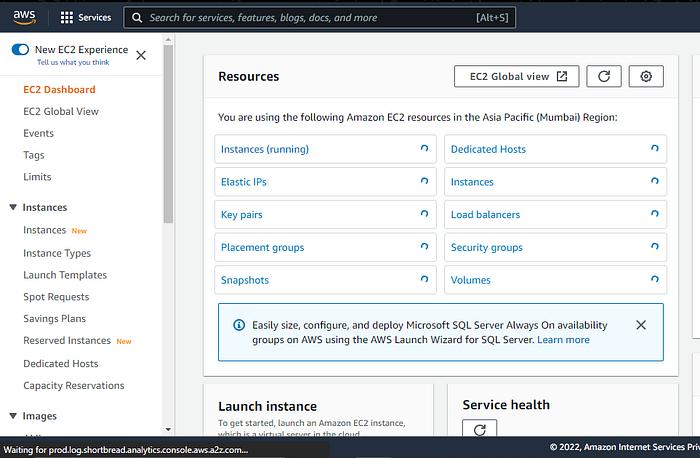Close the New EC2 Experience banner

(141, 55)
